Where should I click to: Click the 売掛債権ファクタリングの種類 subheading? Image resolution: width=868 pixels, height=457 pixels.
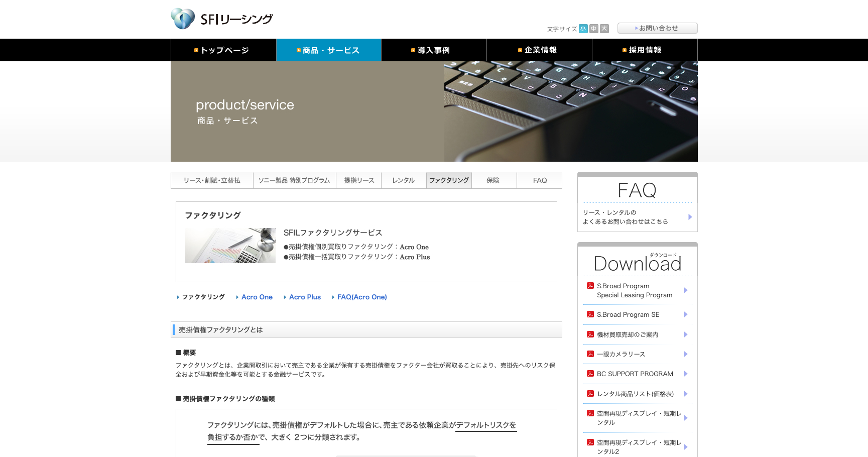pos(225,399)
